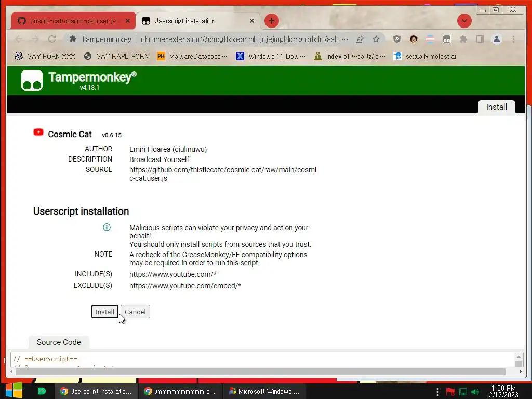
Task: Open the Windows Start menu
Action: [x=14, y=391]
